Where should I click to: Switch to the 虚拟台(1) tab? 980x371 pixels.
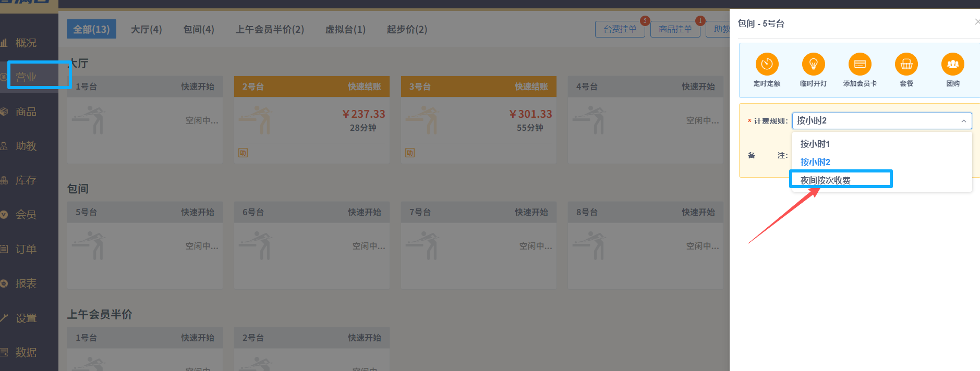tap(345, 29)
